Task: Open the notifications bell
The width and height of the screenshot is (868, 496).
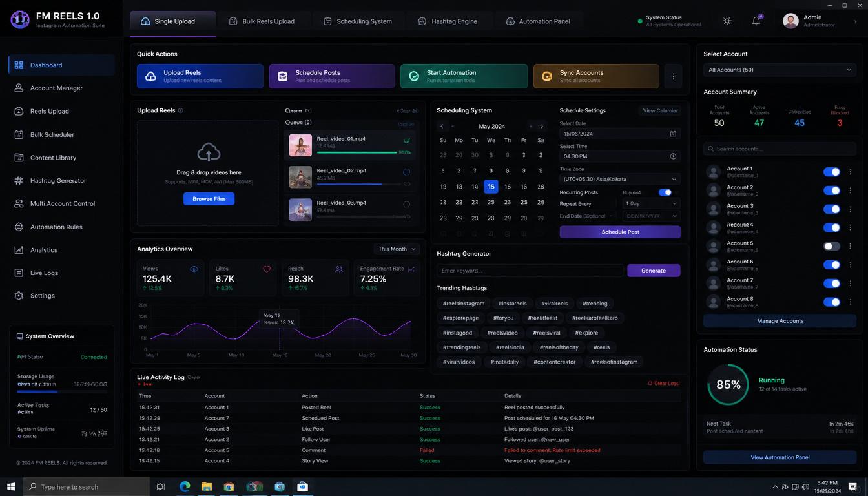Action: click(x=756, y=21)
